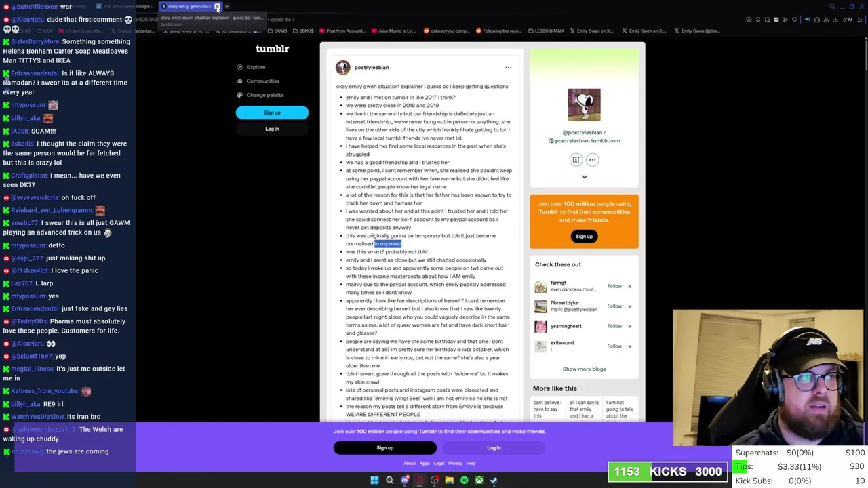Expand the blog card with down chevron
868x488 pixels.
pyautogui.click(x=584, y=177)
